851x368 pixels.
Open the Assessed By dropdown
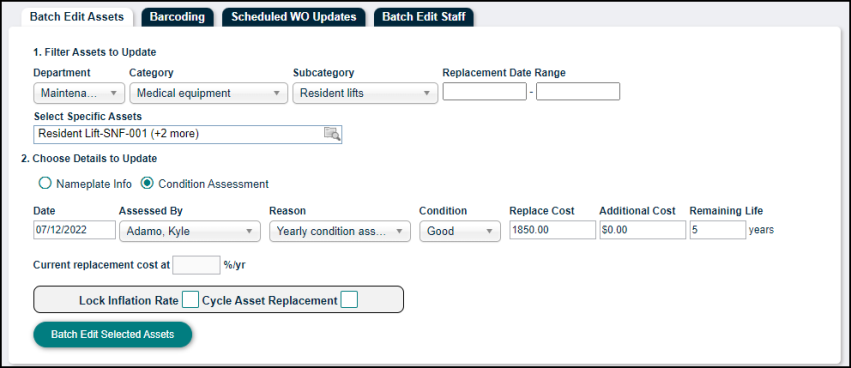point(189,231)
